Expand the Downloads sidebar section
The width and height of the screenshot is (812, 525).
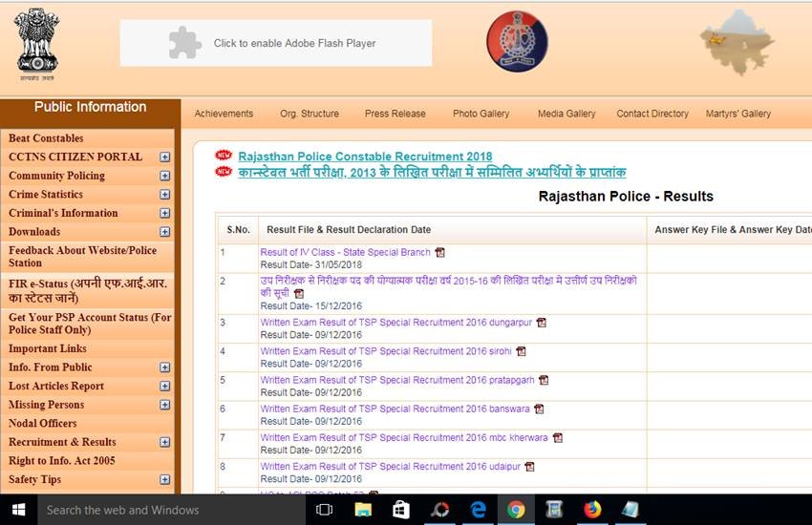tap(164, 232)
